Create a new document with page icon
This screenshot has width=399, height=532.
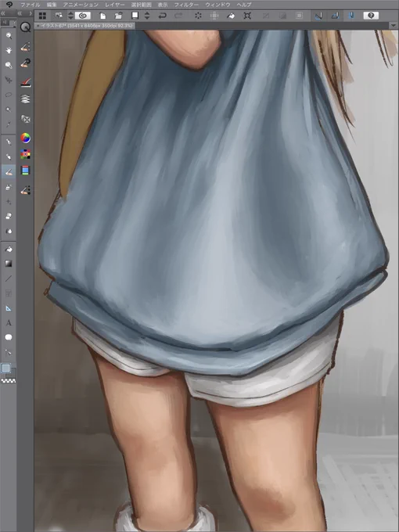point(102,16)
